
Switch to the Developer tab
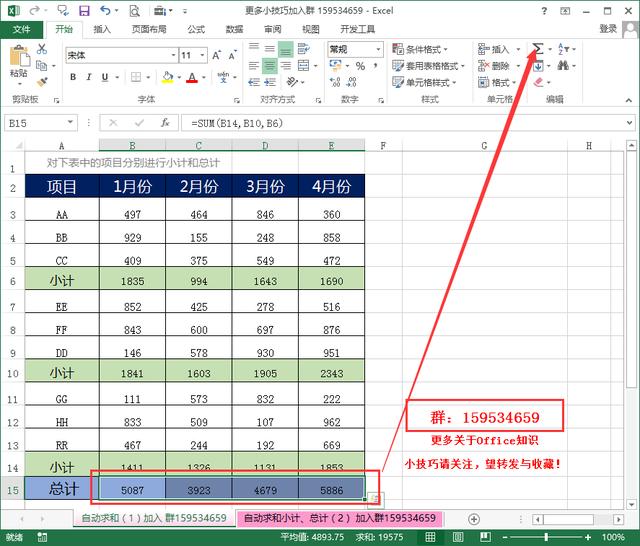coord(358,29)
